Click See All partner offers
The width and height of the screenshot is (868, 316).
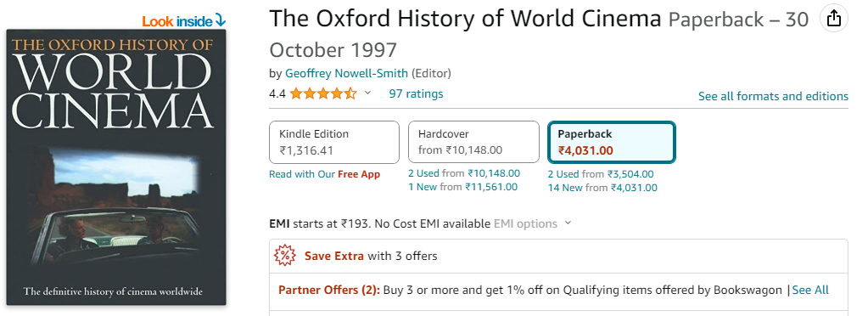(810, 290)
